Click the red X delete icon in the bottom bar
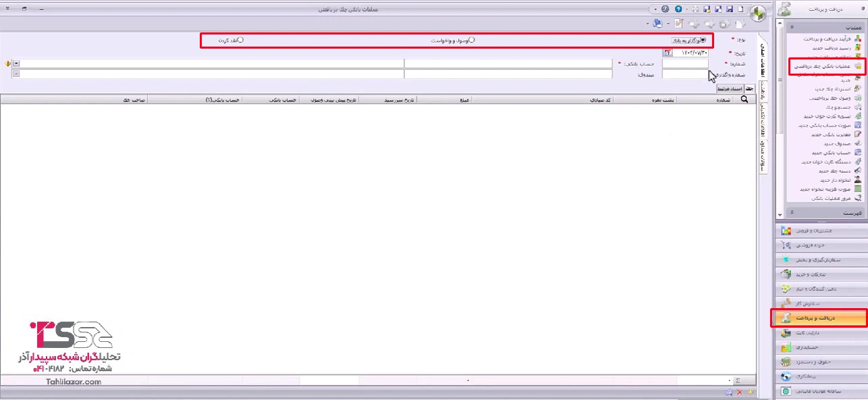This screenshot has width=868, height=400. click(x=739, y=393)
